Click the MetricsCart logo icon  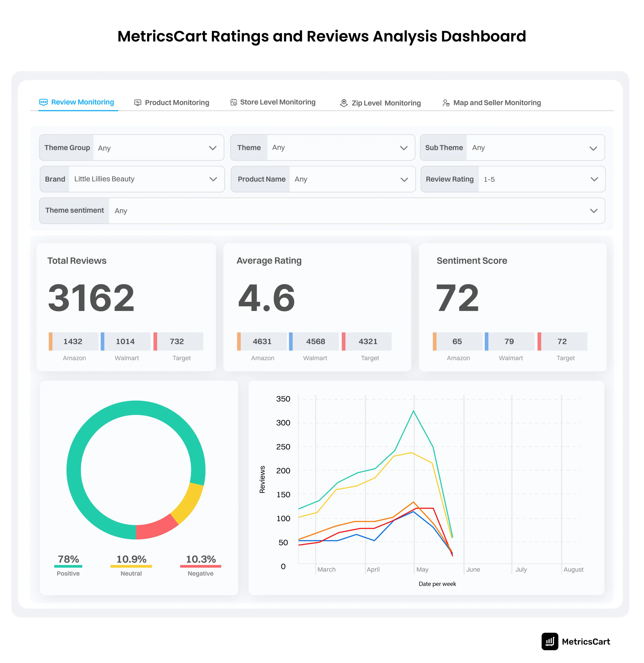(x=550, y=641)
